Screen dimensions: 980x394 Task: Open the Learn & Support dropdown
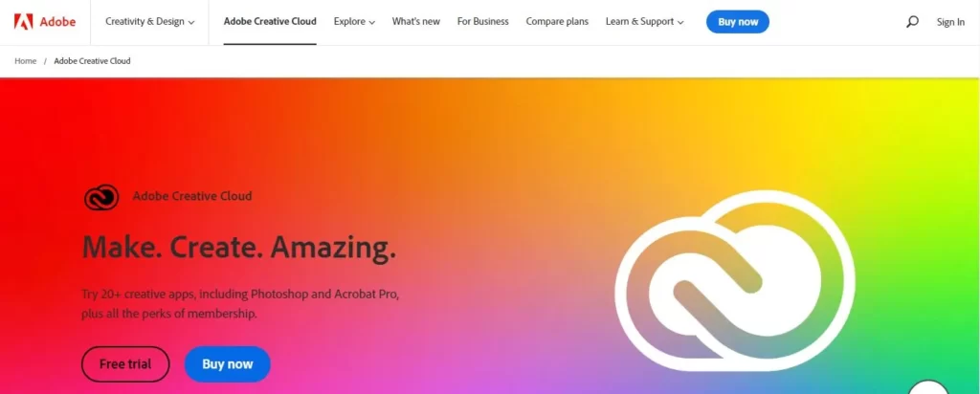tap(644, 22)
